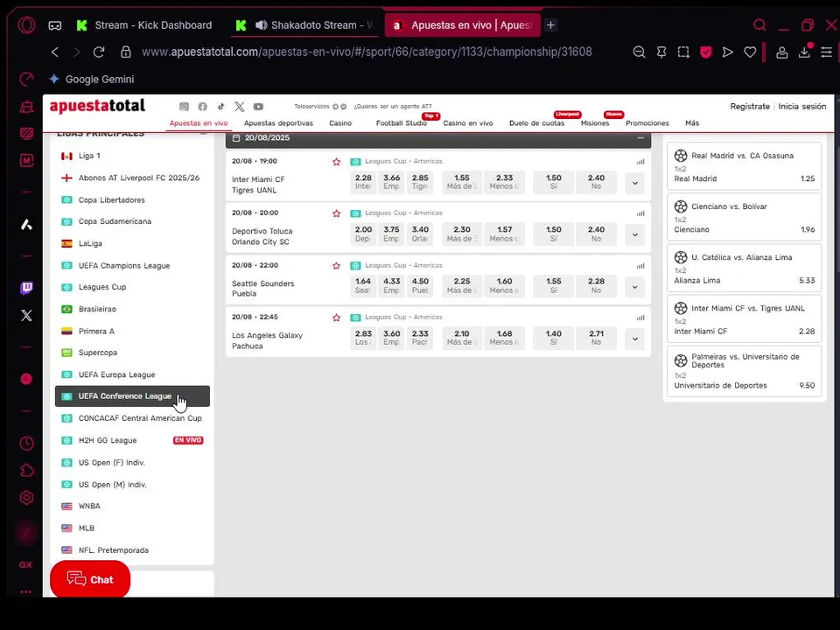Image resolution: width=840 pixels, height=630 pixels.
Task: Open X icon in Opera sidebar
Action: (26, 316)
